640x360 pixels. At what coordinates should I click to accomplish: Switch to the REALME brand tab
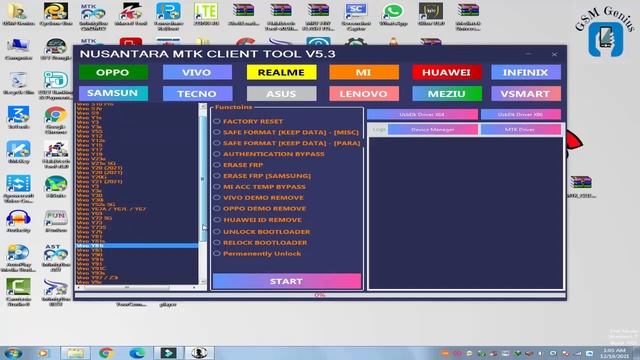pyautogui.click(x=281, y=72)
